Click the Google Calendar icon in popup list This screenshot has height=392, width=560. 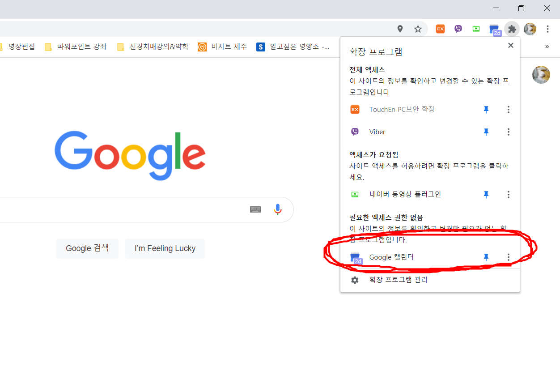click(356, 258)
